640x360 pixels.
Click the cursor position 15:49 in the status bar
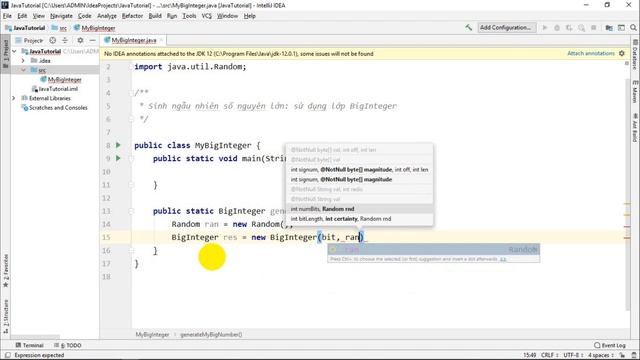529,356
